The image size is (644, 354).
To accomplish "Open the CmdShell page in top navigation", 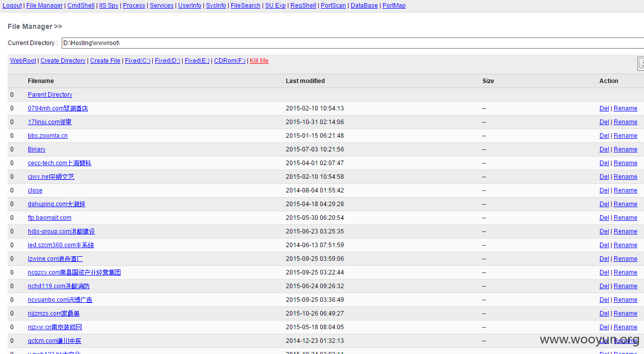I will click(x=81, y=6).
